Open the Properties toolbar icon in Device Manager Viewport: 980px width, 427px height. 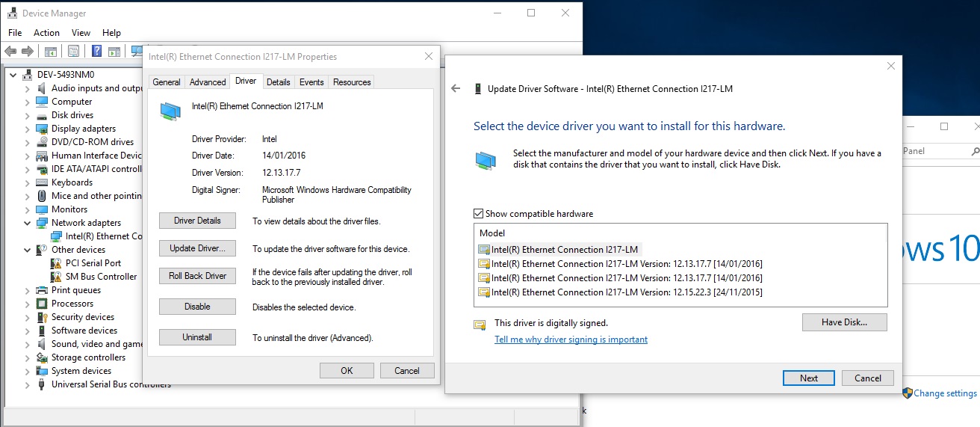click(x=74, y=52)
